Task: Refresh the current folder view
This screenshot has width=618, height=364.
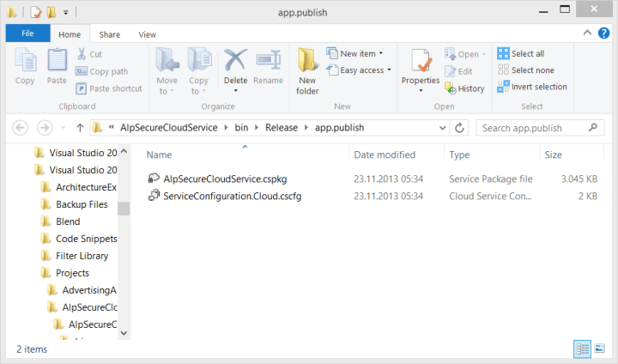Action: tap(460, 128)
